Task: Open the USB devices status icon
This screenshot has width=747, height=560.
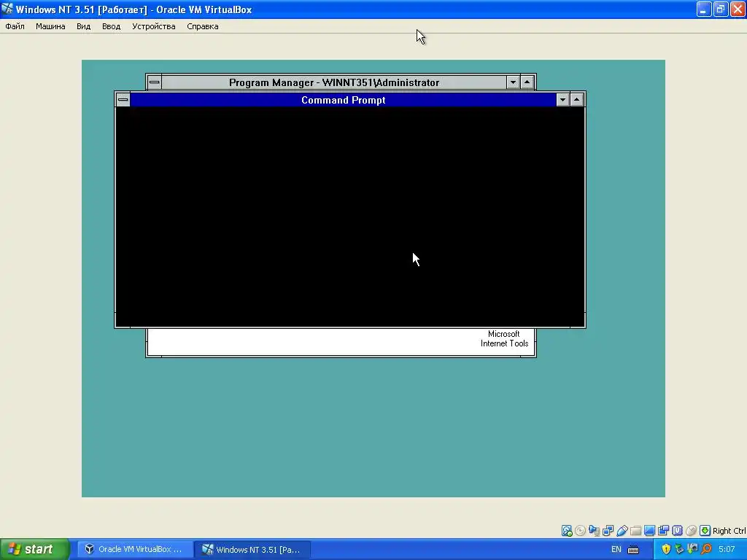Action: coord(622,531)
